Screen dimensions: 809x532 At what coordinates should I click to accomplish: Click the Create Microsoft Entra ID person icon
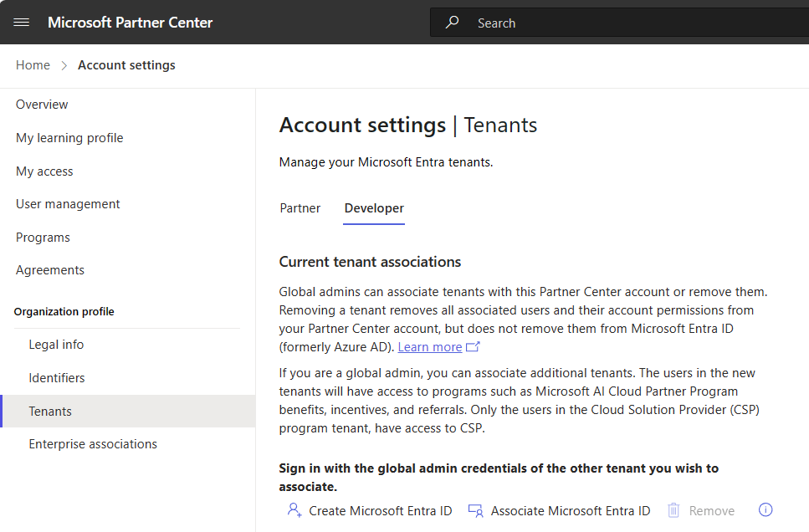point(294,509)
